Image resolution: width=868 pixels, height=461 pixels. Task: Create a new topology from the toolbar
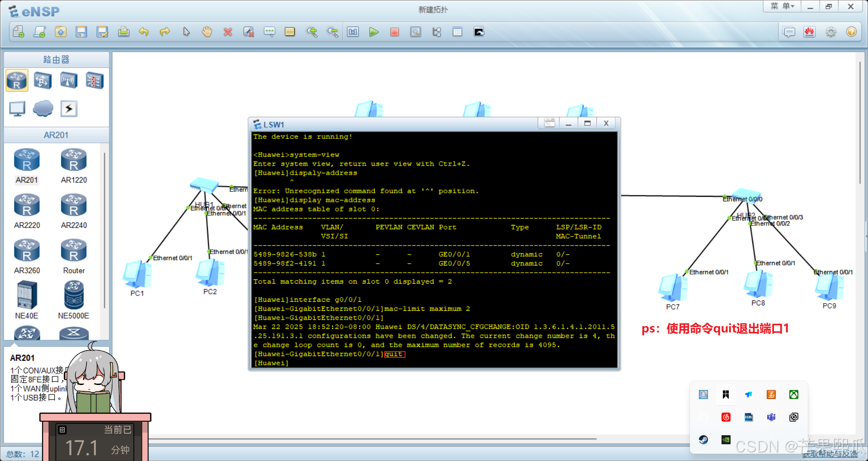click(x=19, y=32)
